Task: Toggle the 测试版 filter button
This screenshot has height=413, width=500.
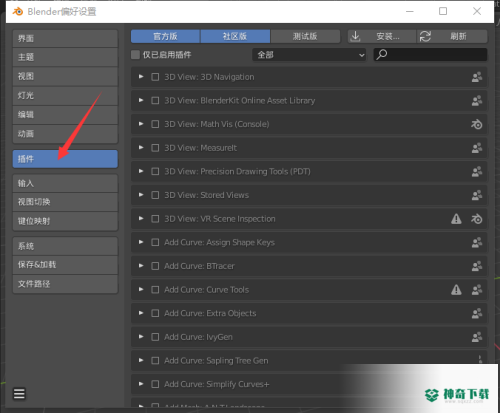Action: point(305,36)
